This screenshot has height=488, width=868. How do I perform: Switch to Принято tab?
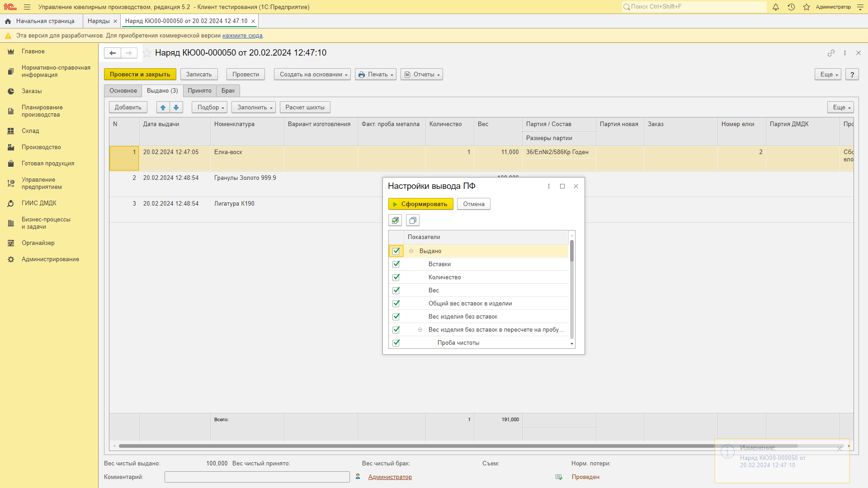coord(199,91)
